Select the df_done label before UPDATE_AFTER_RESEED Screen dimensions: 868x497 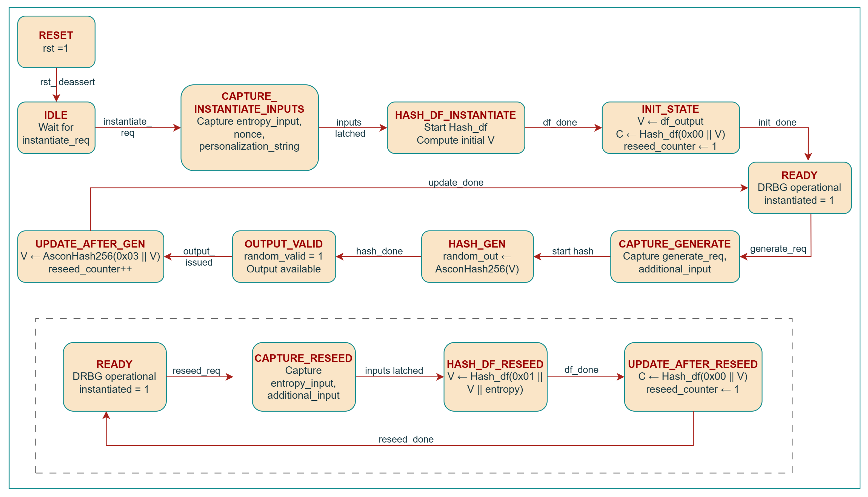(x=581, y=370)
